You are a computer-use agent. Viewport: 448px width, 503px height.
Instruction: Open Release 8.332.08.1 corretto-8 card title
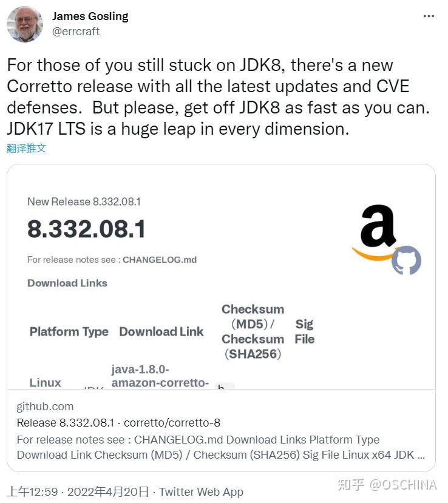pos(118,423)
